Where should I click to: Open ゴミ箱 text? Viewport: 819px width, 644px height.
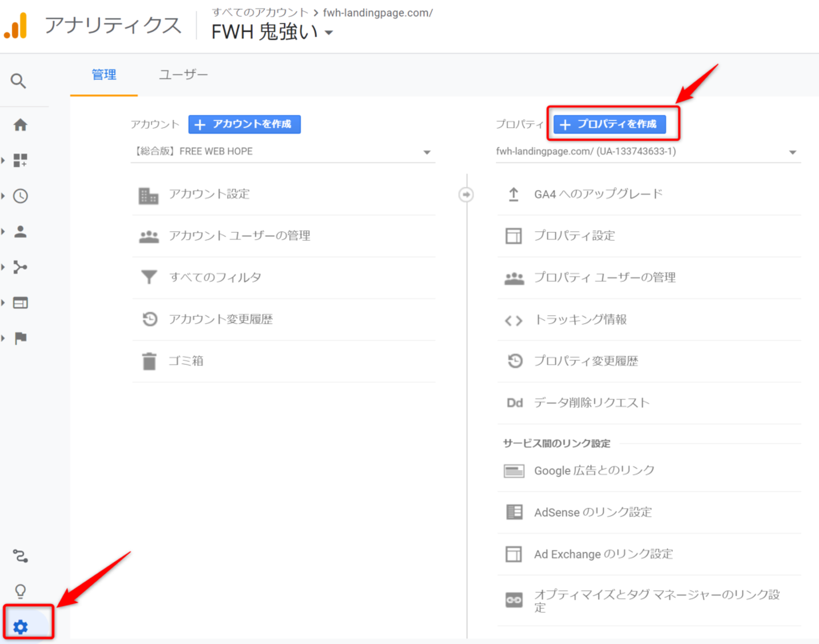click(x=186, y=361)
